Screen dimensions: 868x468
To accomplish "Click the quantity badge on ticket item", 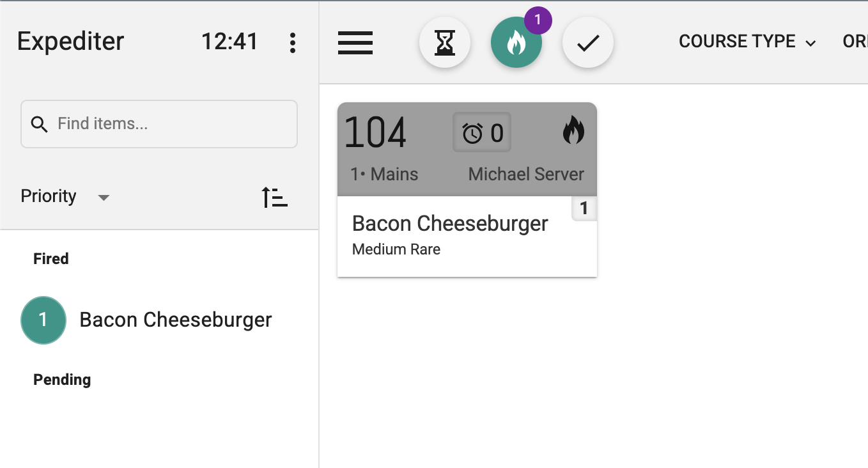I will [x=584, y=208].
